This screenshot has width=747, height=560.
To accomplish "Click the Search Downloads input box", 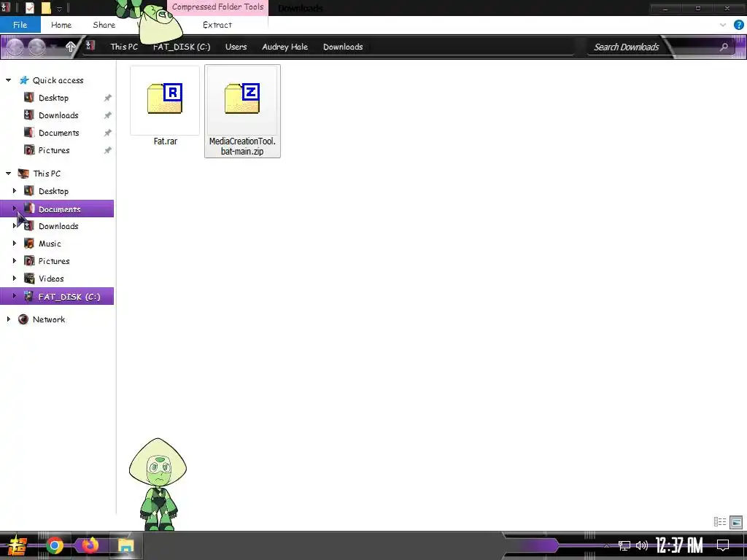I will [627, 47].
